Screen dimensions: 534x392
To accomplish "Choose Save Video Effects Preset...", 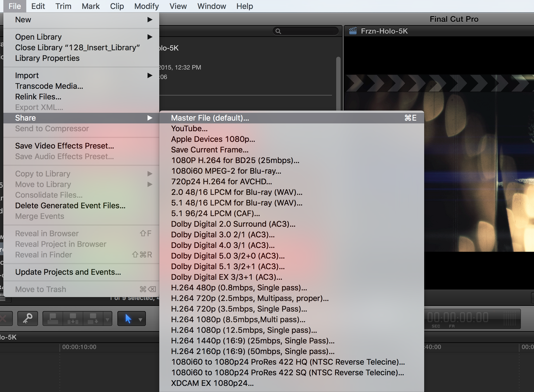I will [x=81, y=146].
